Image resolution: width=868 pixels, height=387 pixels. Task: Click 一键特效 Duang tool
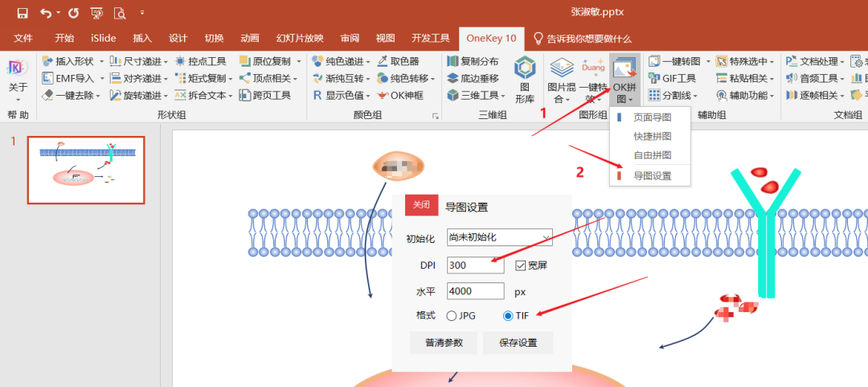click(593, 80)
